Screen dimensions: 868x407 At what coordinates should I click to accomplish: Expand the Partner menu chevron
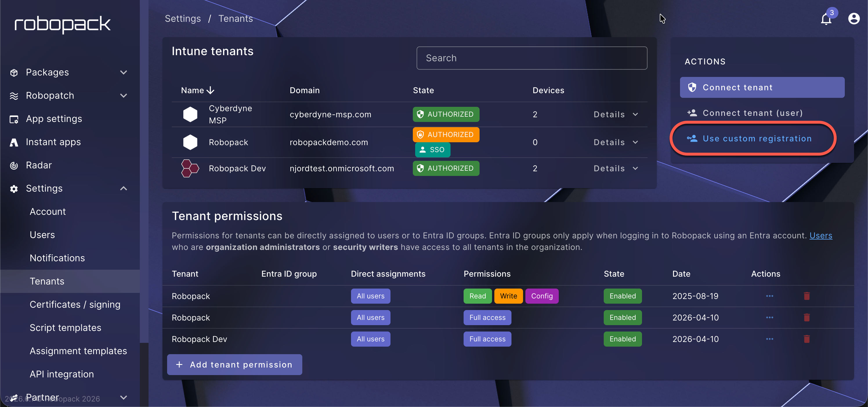[x=124, y=397]
